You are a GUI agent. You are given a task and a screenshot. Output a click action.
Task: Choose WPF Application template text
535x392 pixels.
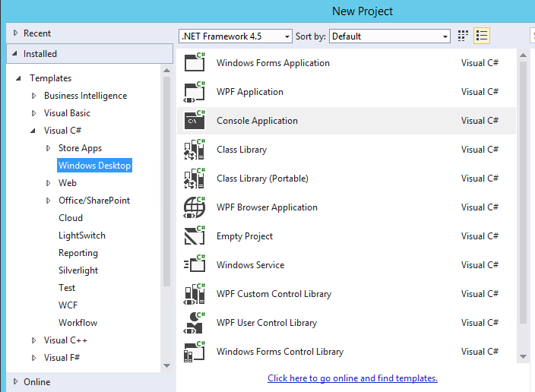coord(250,92)
